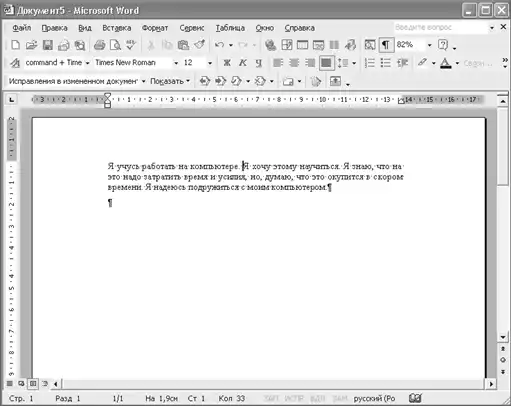This screenshot has height=406, width=511.
Task: Click the 'русский (Ро' language indicator in status bar
Action: click(374, 398)
